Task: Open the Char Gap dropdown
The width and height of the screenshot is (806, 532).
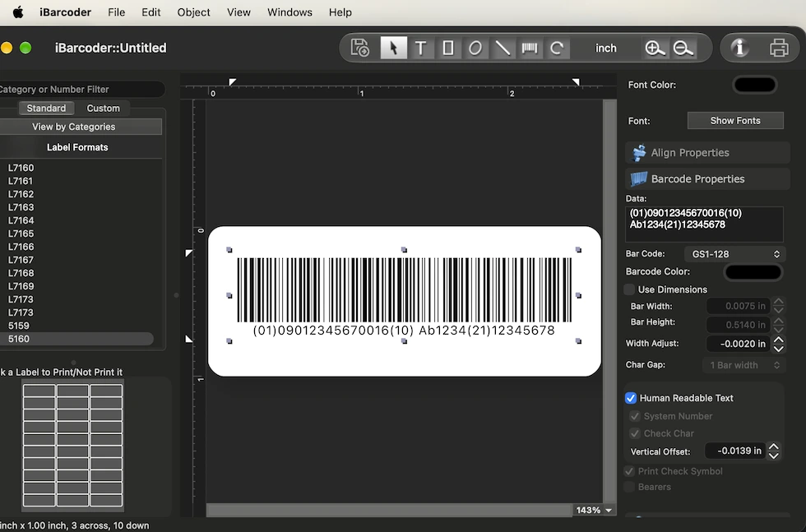Action: (x=743, y=365)
